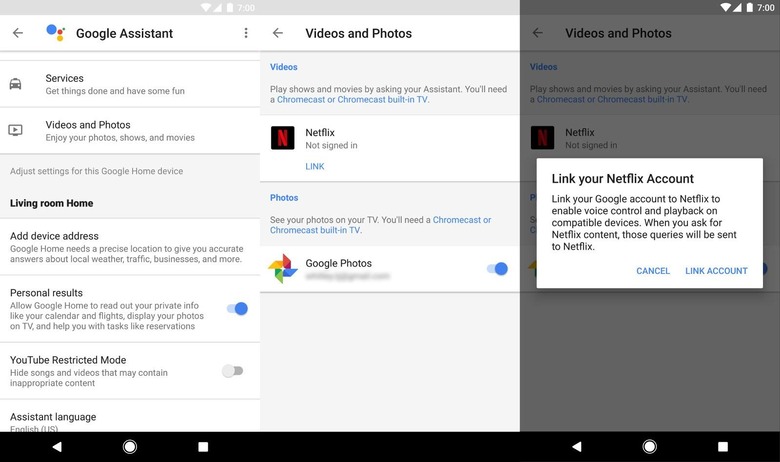The width and height of the screenshot is (780, 462).
Task: Tap the battery icon in right status bar
Action: click(x=749, y=7)
